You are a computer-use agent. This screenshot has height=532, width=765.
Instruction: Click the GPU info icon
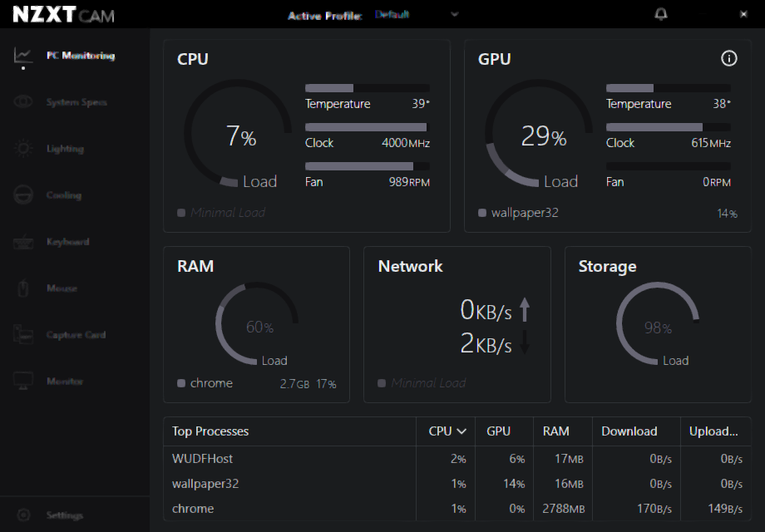coord(729,58)
